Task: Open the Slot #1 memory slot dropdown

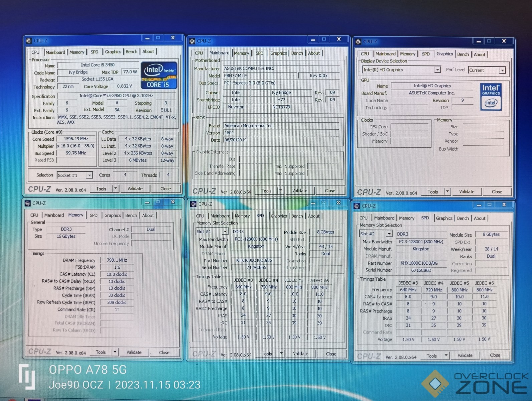Action: [225, 232]
